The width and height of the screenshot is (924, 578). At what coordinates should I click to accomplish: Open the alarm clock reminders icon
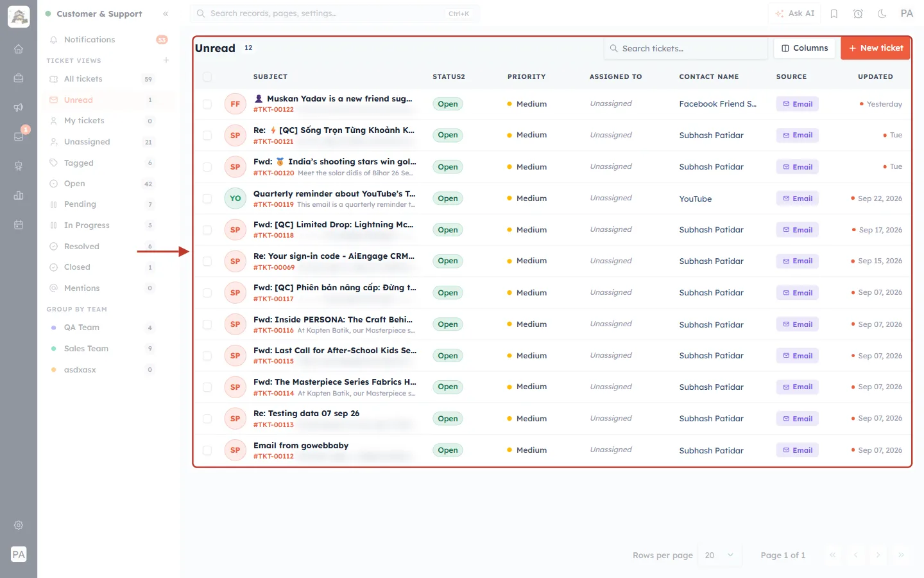coord(858,13)
